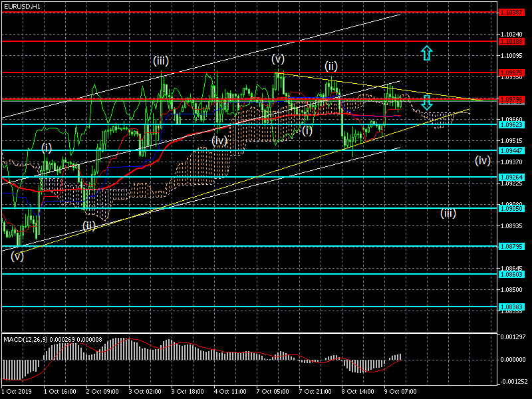
Task: Click the 1.09370 price scale value
Action: pyautogui.click(x=511, y=162)
